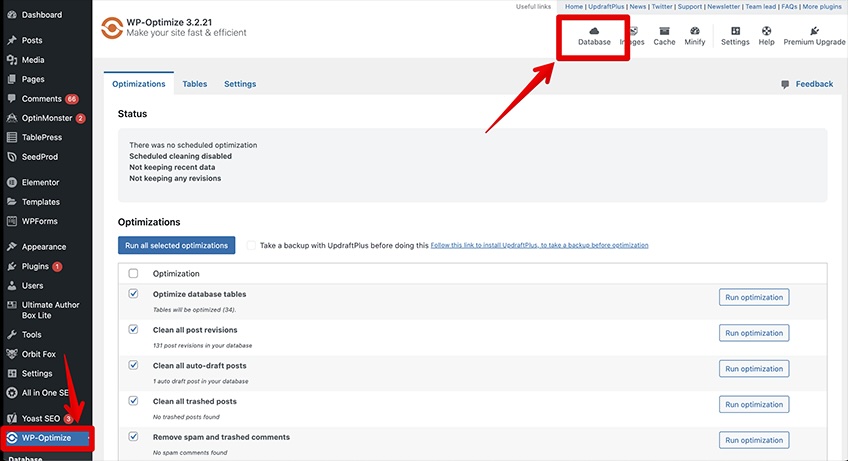Screen dimensions: 848x461
Task: Click the Elementor icon
Action: (x=12, y=182)
